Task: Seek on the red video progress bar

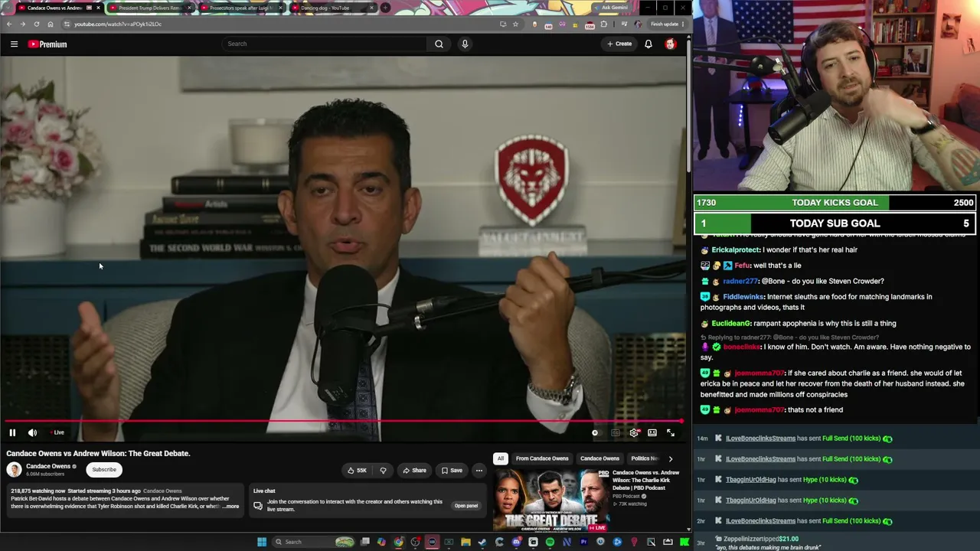Action: coord(343,421)
